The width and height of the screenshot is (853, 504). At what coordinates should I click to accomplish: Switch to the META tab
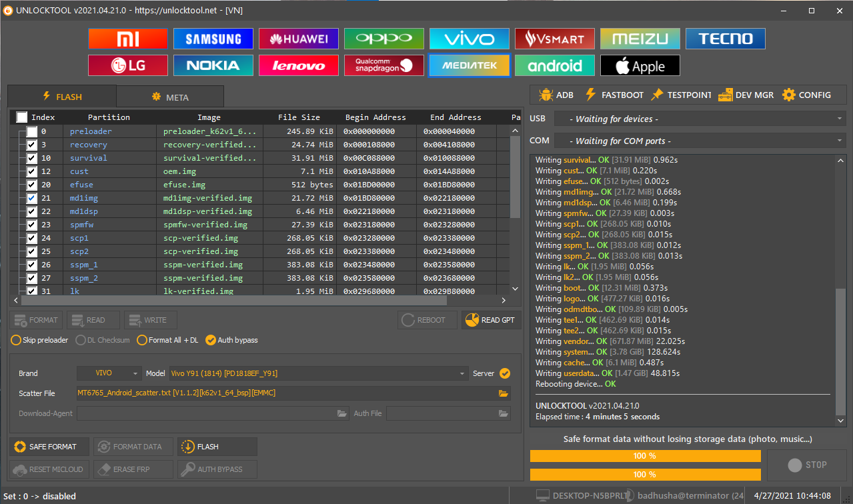click(x=170, y=97)
